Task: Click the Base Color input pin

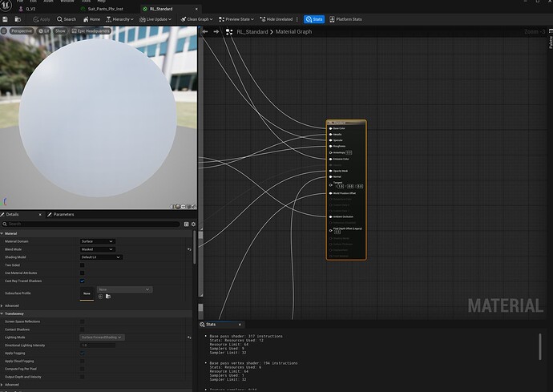Action: tap(331, 128)
